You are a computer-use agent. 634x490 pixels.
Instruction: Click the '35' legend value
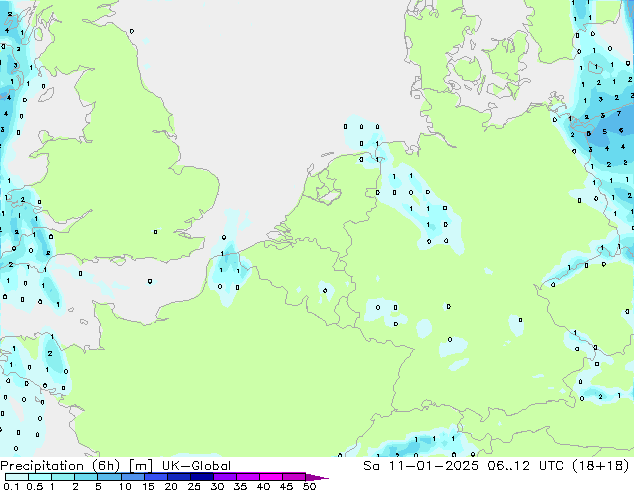tap(240, 486)
